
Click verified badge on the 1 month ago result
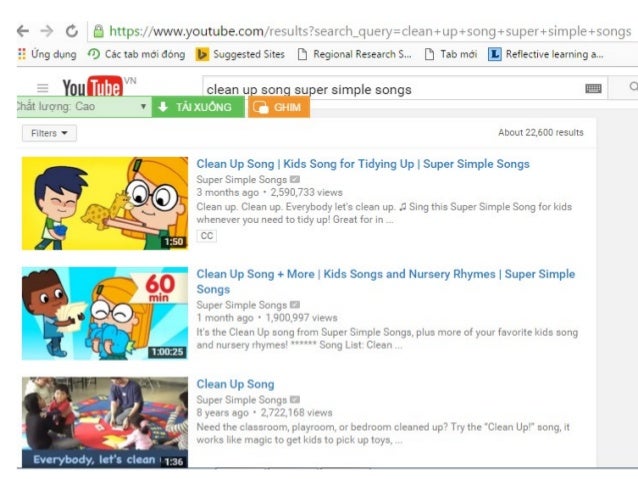pyautogui.click(x=295, y=304)
